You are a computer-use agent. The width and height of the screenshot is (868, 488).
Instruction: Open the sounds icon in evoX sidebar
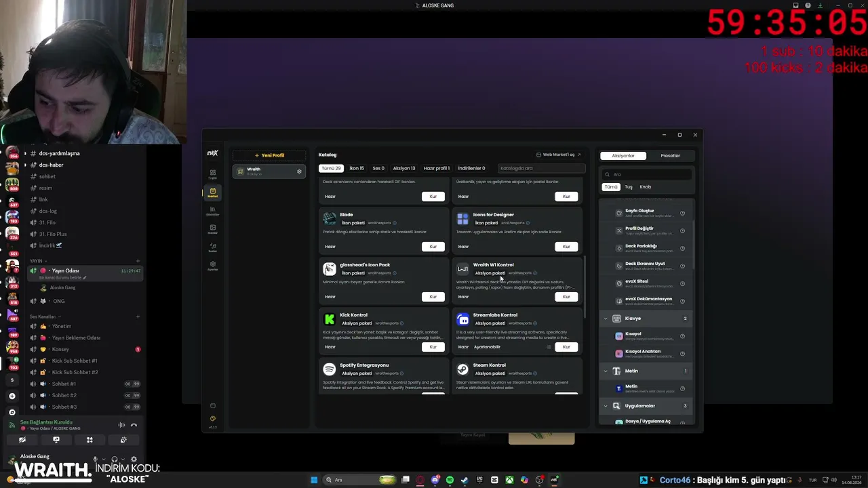(x=212, y=247)
